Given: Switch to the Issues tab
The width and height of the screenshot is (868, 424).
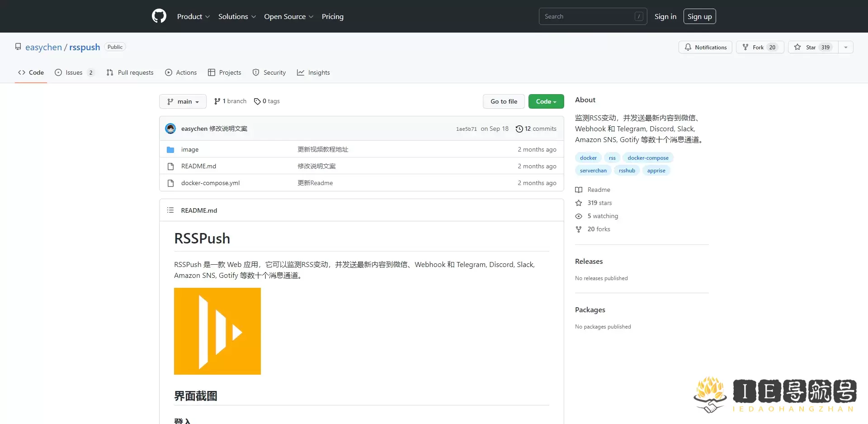Looking at the screenshot, I should pyautogui.click(x=74, y=73).
